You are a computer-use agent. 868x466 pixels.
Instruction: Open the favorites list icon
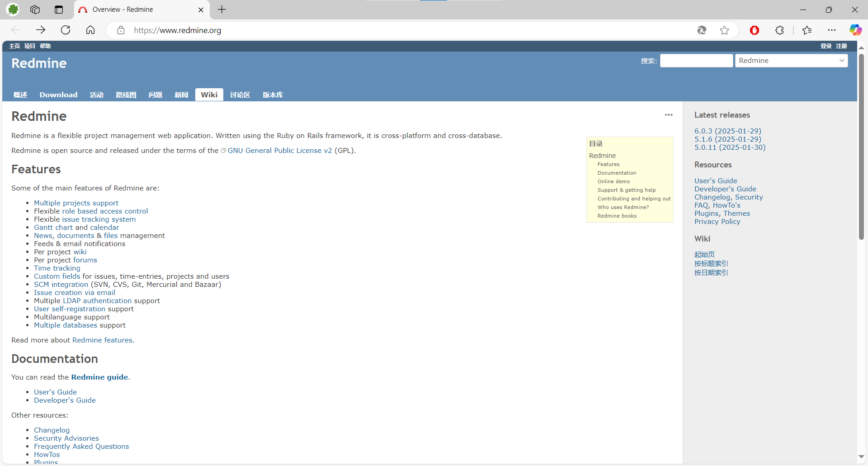(807, 30)
